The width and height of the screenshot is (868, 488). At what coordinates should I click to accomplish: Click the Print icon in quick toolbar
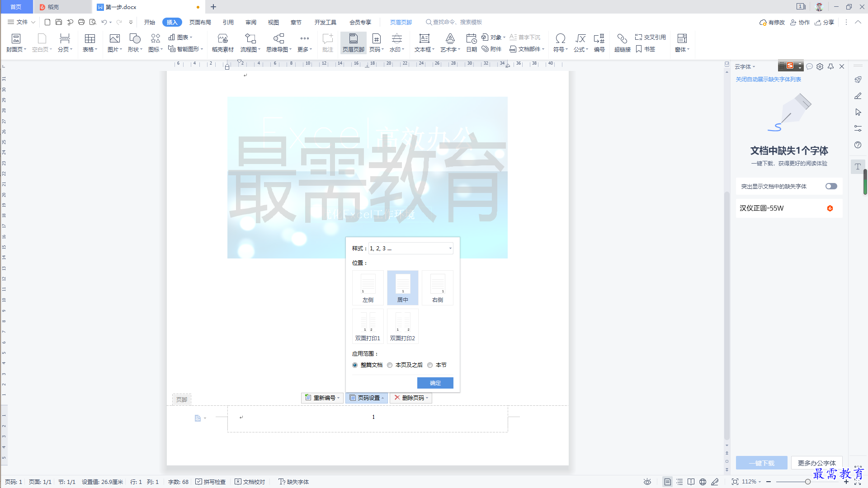(81, 22)
